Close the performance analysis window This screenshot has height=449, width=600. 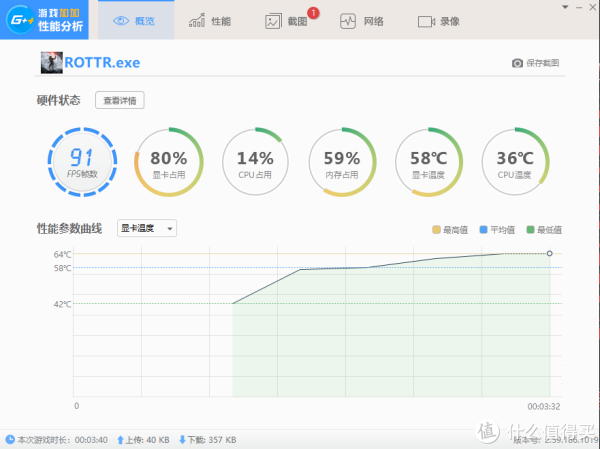click(593, 7)
